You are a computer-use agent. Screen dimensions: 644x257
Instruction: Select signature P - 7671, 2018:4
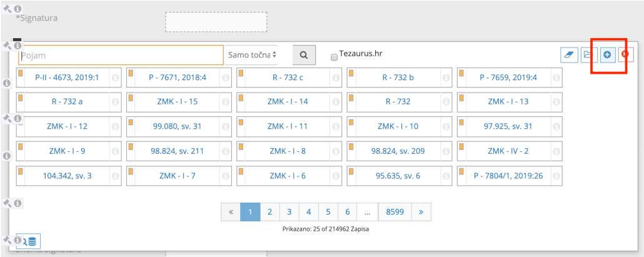click(x=178, y=78)
